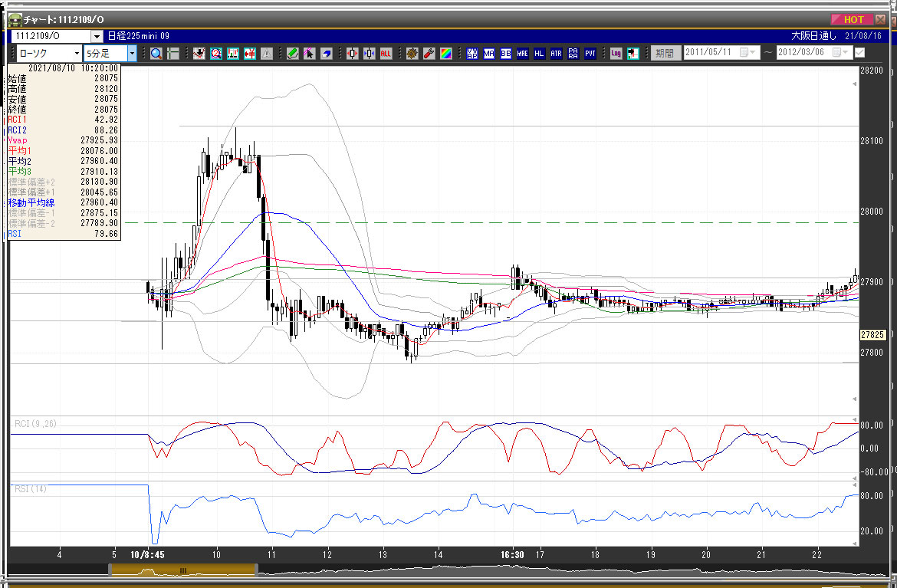Open the symbol code 111.2109/O dropdown

pos(97,36)
